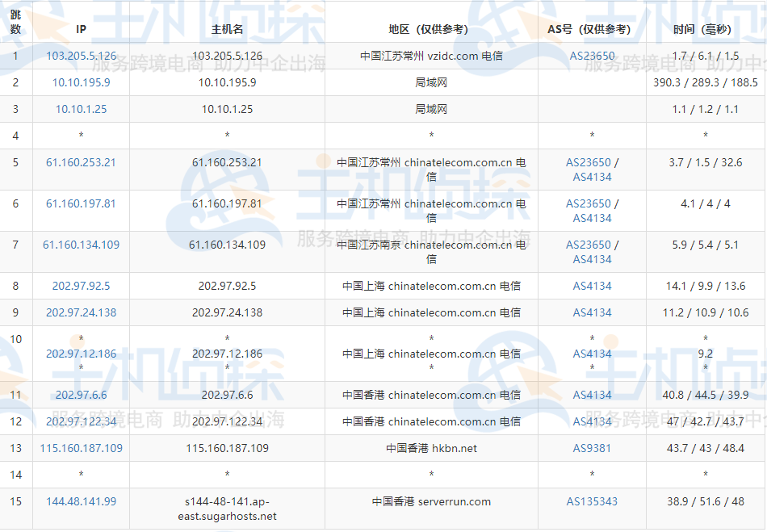Open IP link 61.160.134.109
767x532 pixels.
click(x=82, y=245)
